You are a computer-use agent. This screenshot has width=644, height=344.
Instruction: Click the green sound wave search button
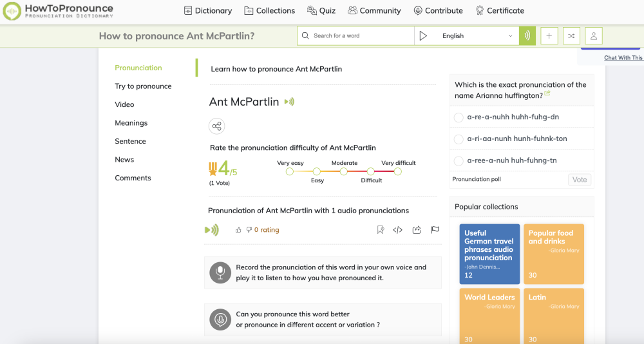tap(527, 36)
